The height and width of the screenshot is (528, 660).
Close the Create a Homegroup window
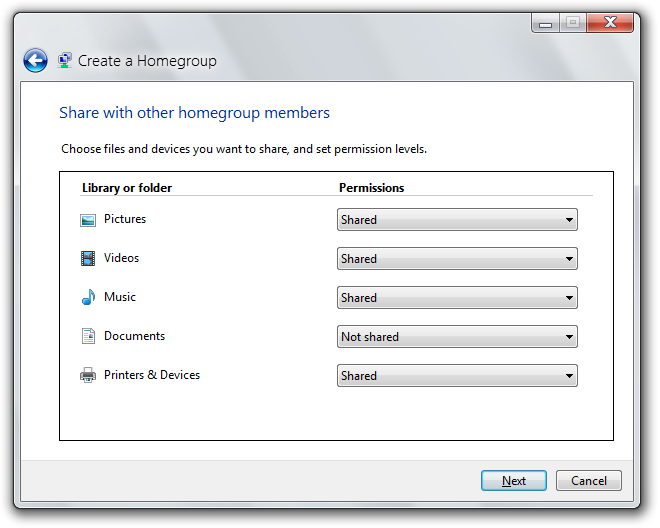pyautogui.click(x=610, y=22)
